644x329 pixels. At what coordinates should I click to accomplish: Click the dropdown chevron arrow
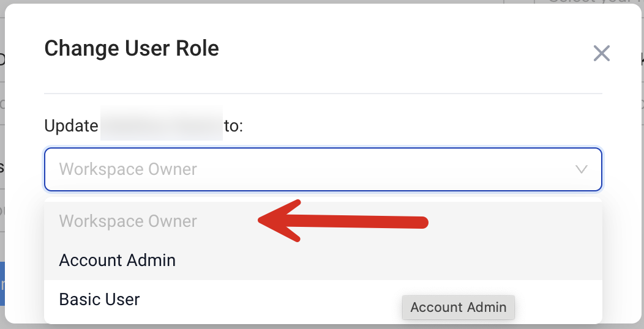pos(582,169)
